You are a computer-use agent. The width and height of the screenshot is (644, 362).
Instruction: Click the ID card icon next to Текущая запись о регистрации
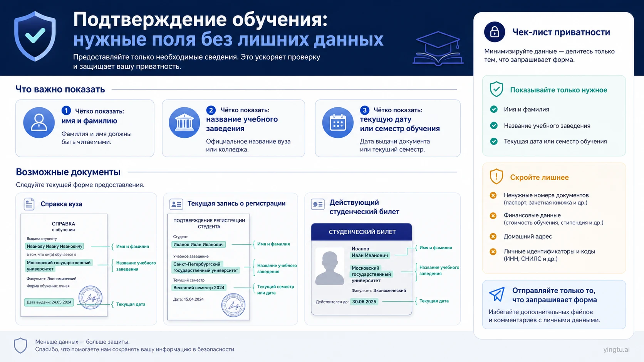[x=176, y=204]
